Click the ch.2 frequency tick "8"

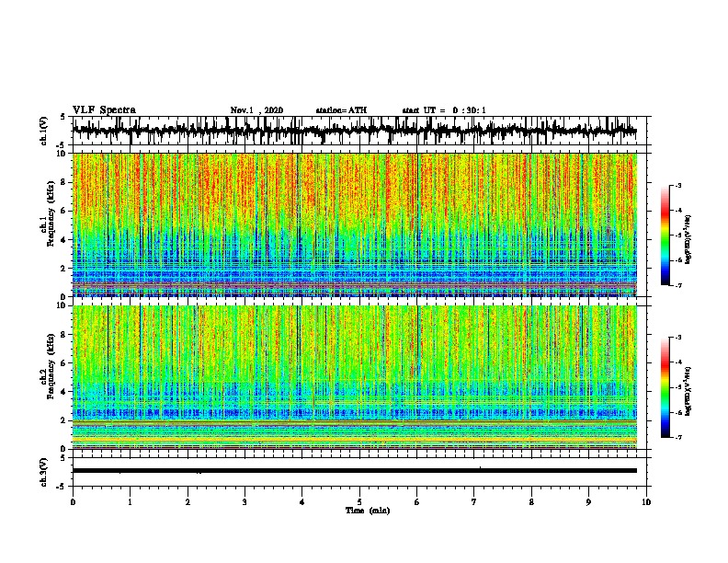[64, 335]
